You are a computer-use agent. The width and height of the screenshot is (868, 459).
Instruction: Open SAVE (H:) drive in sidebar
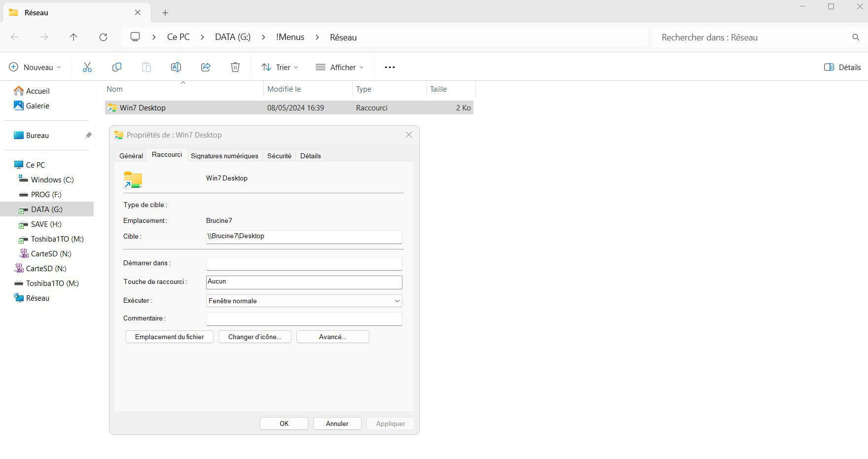(x=40, y=224)
